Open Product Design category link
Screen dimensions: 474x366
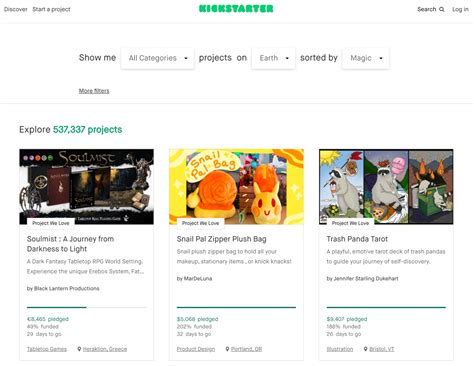click(x=196, y=349)
